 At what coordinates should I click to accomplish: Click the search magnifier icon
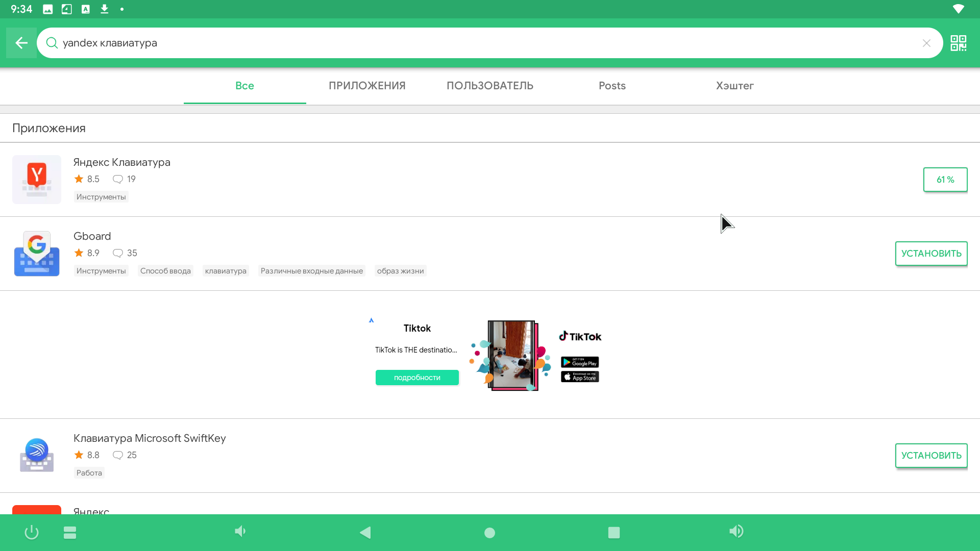tap(52, 43)
